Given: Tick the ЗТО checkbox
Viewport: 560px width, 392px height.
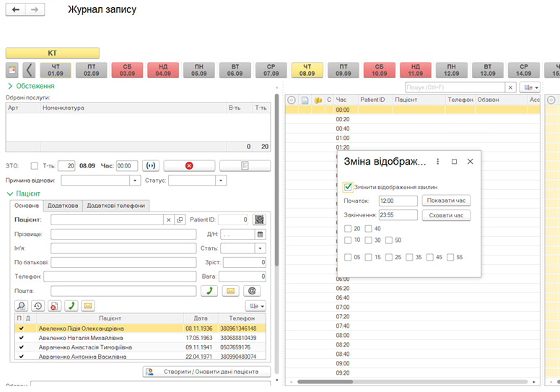Looking at the screenshot, I should click(x=35, y=165).
